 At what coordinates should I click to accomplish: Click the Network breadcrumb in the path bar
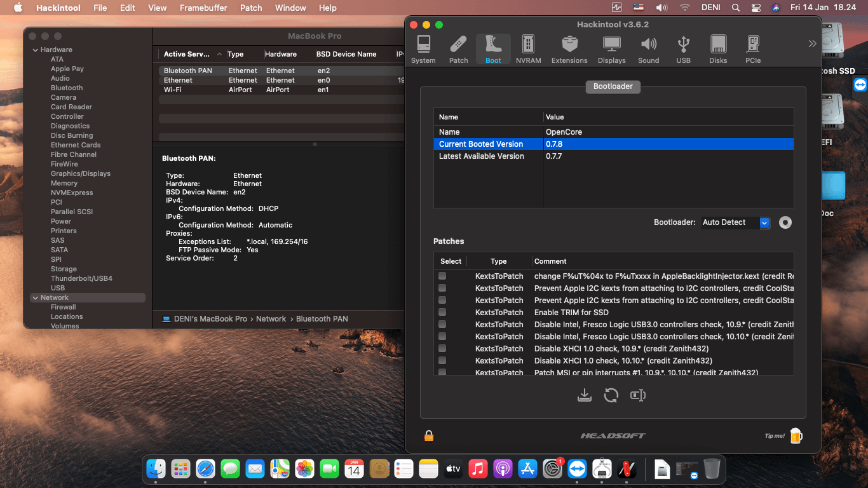coord(271,319)
